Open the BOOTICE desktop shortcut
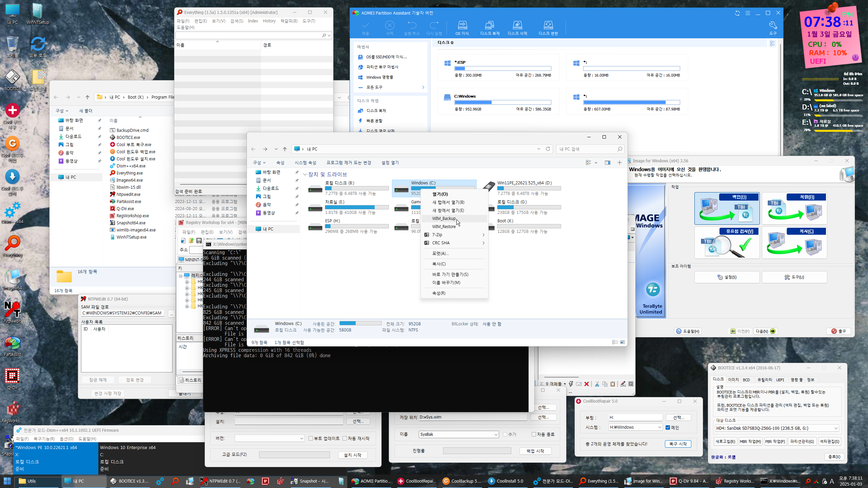 (13, 80)
